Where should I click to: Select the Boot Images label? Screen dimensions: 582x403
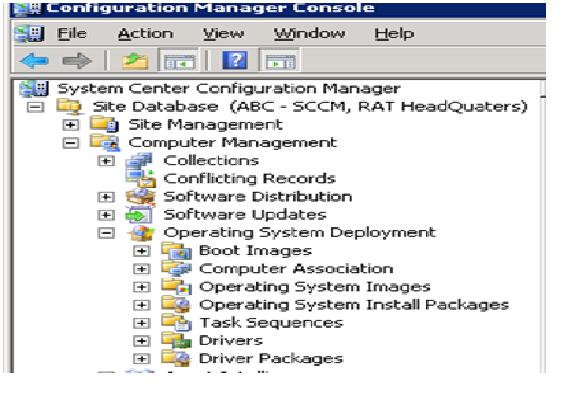pos(255,250)
